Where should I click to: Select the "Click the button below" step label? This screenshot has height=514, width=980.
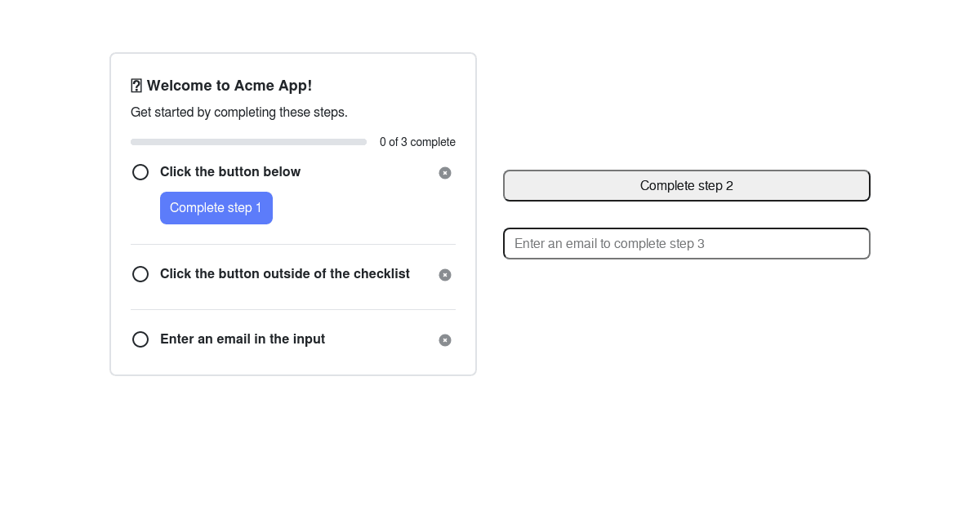pos(230,172)
